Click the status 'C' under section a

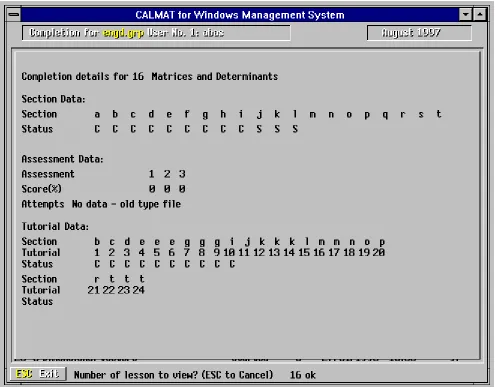pyautogui.click(x=97, y=129)
